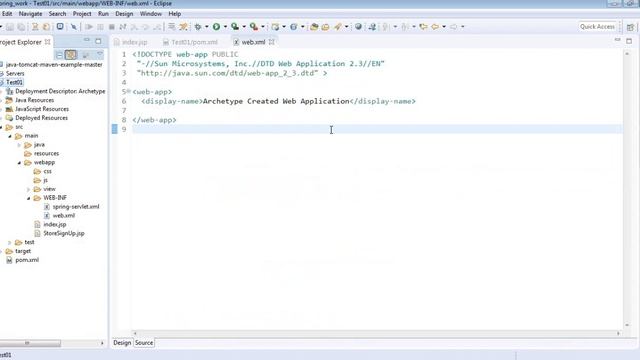Image resolution: width=640 pixels, height=360 pixels.
Task: Expand the view folder node
Action: [29, 189]
